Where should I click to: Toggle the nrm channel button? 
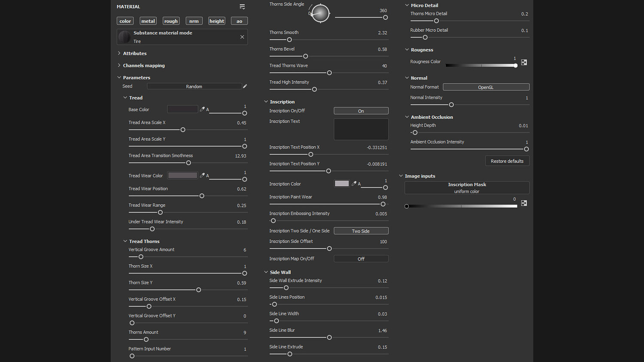[194, 21]
